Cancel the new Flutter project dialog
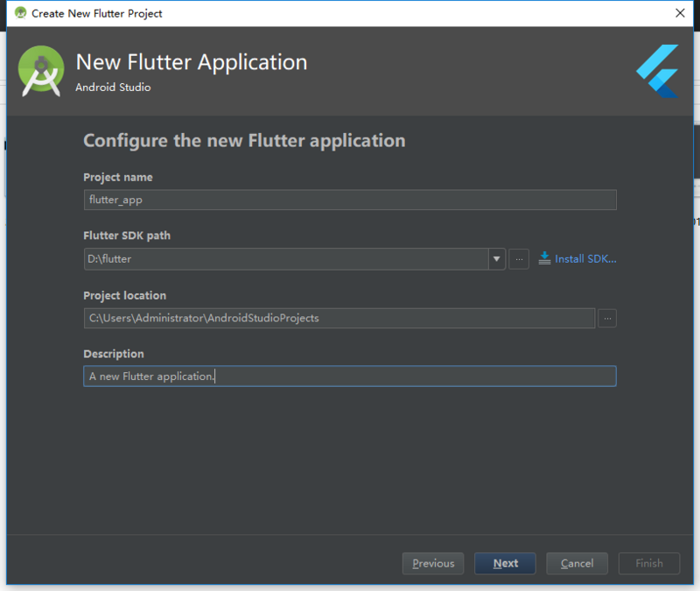The width and height of the screenshot is (700, 591). coord(577,563)
